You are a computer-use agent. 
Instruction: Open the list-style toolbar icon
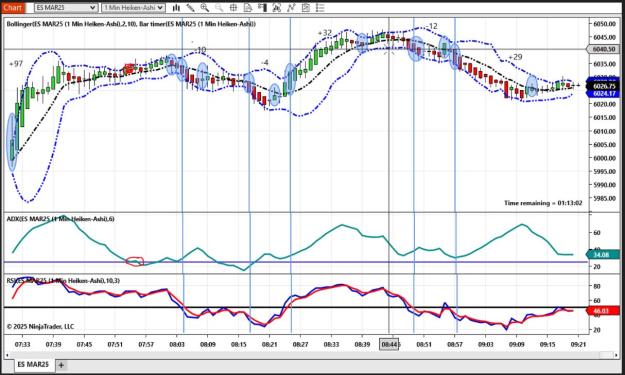point(320,8)
